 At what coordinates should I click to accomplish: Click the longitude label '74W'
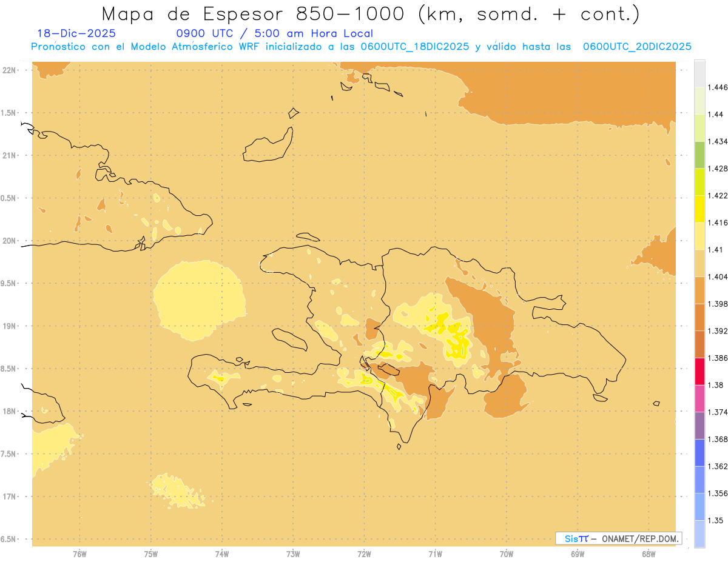click(x=222, y=554)
